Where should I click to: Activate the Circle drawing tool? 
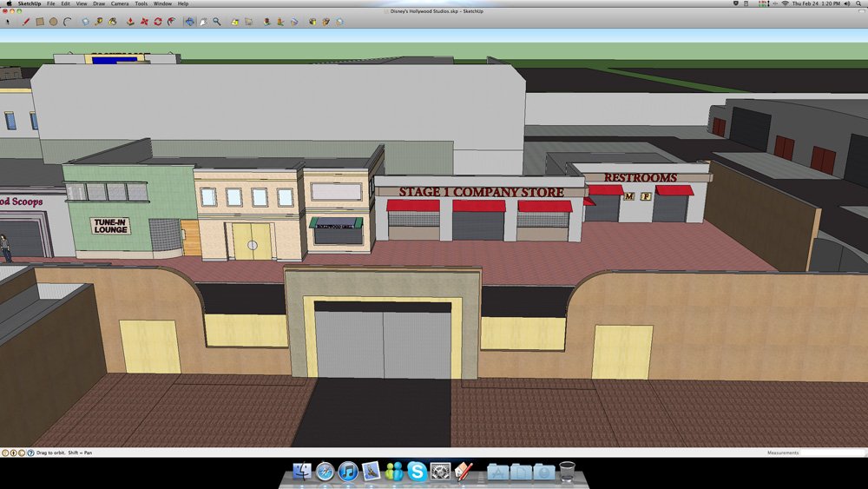pos(53,22)
